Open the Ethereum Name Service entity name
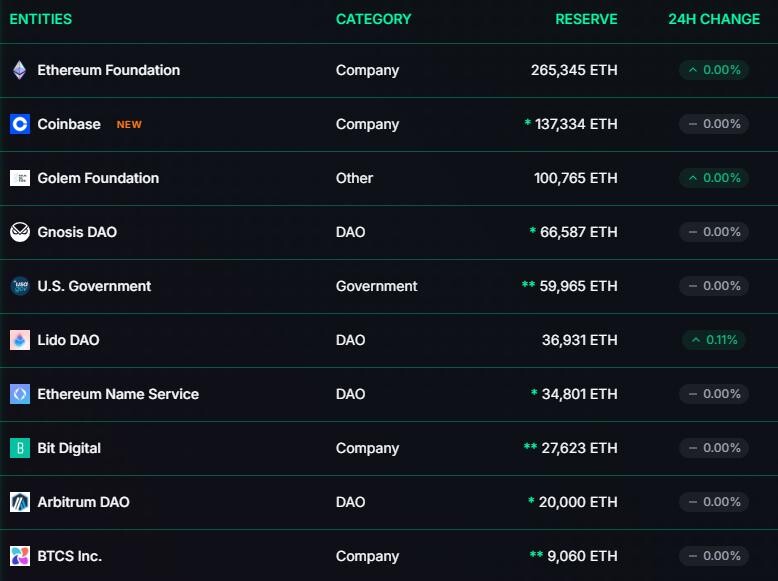 pos(118,394)
